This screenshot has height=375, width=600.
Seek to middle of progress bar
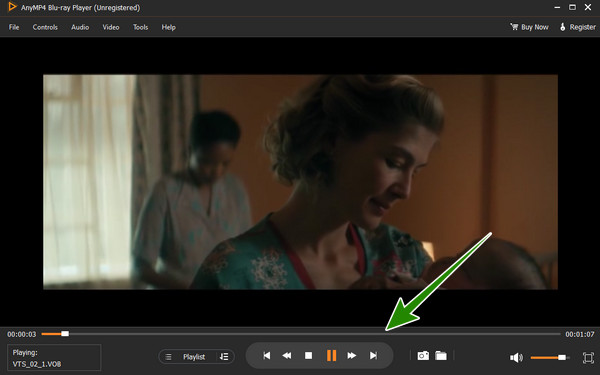[x=301, y=334]
